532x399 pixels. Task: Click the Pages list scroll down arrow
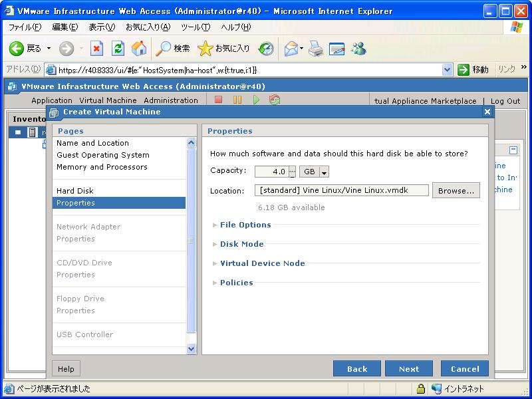coord(191,348)
